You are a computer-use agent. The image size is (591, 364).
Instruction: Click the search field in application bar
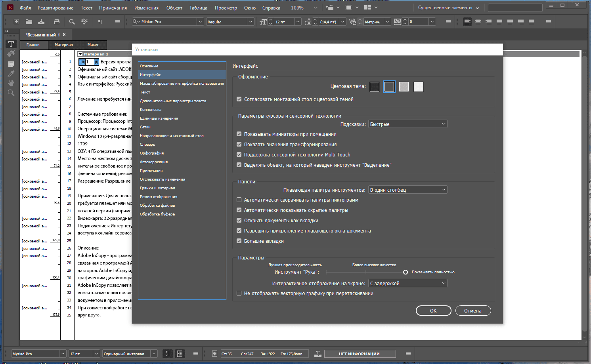(x=515, y=8)
